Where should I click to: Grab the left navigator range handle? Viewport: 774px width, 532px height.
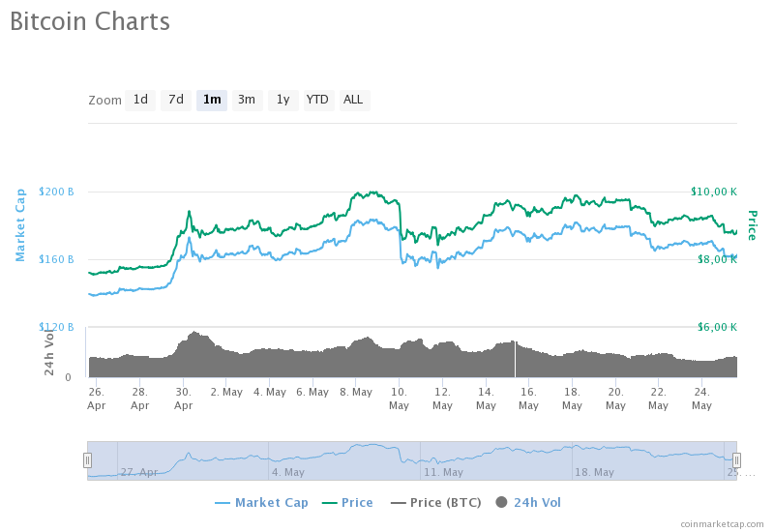coord(87,460)
